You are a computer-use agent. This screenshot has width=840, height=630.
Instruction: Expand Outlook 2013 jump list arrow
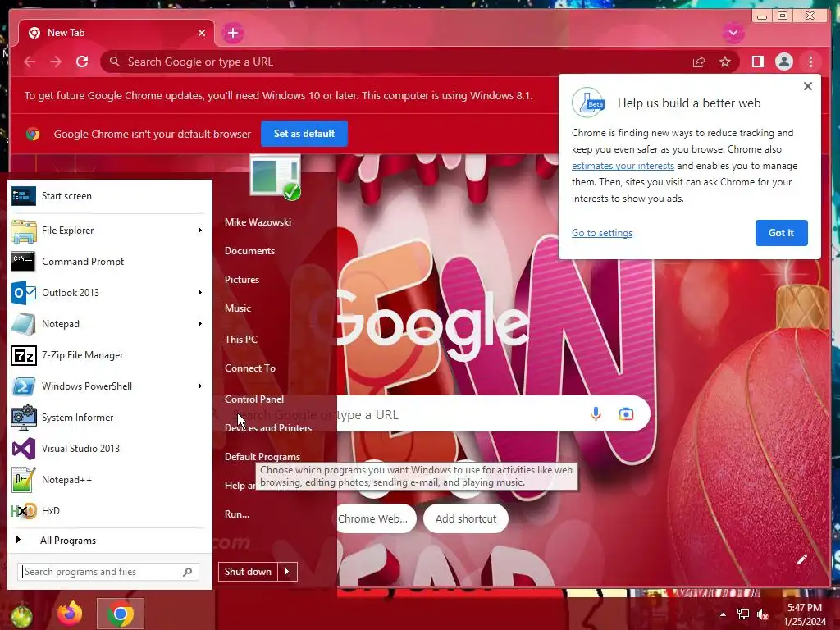200,293
